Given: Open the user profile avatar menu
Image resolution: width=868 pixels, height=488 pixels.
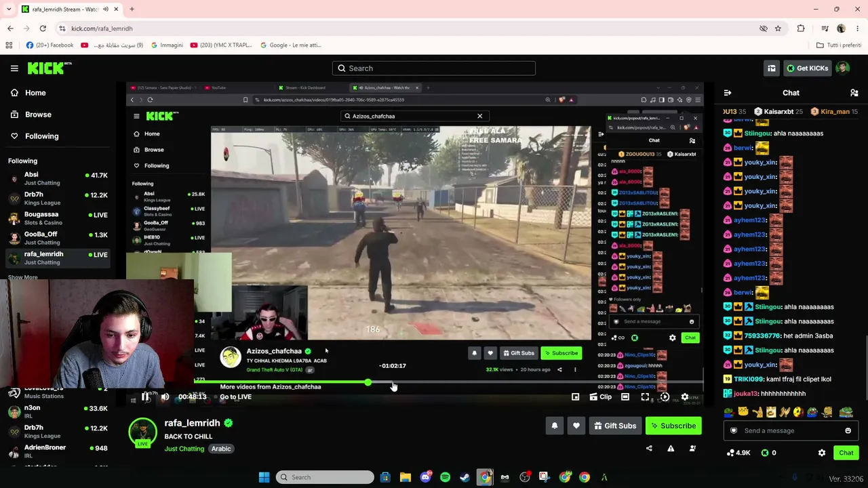Looking at the screenshot, I should pos(843,68).
